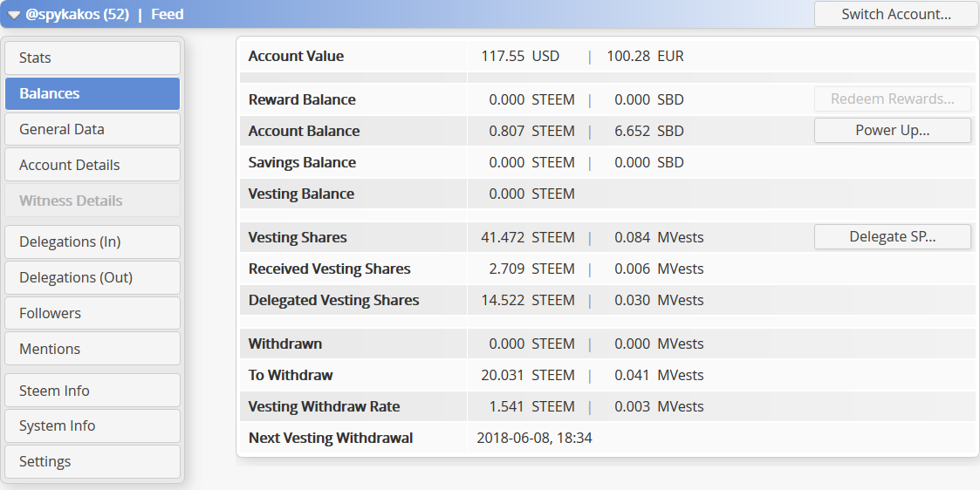Open the Followers section

click(93, 313)
